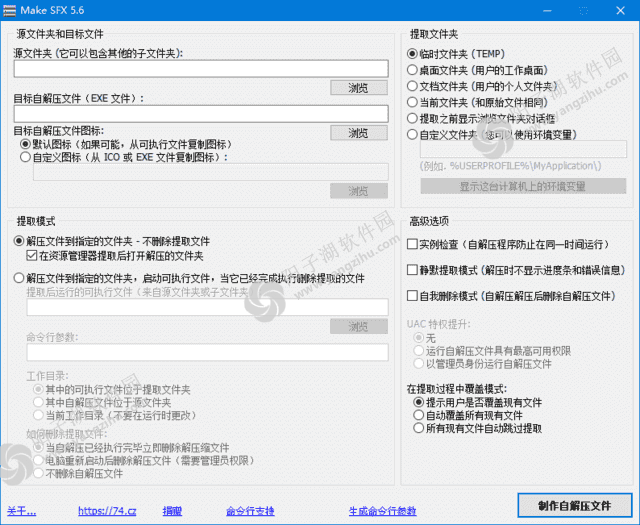Enable 实例检查 checkbox
Viewport: 640px width, 525px height.
click(x=413, y=245)
